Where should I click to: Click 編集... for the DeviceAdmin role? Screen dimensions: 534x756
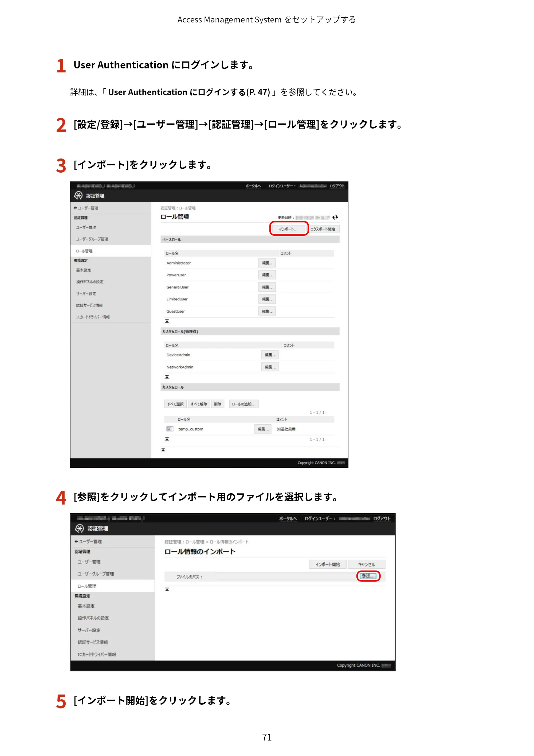270,355
